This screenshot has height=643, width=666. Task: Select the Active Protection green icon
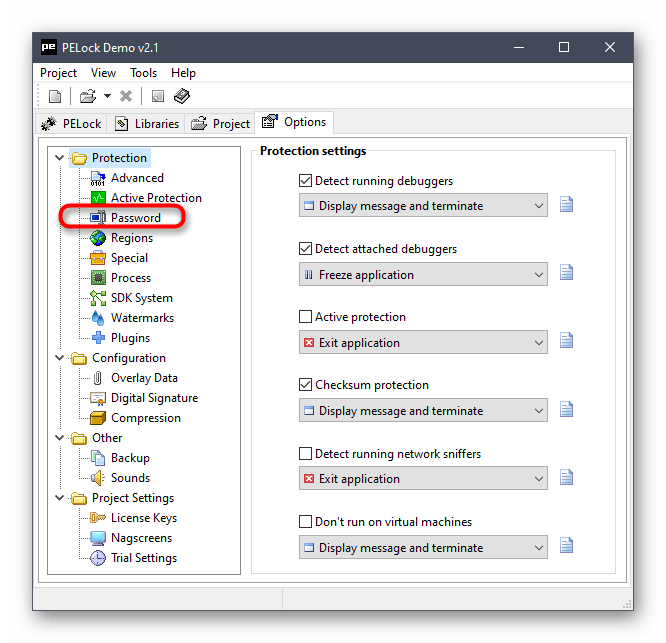(98, 198)
